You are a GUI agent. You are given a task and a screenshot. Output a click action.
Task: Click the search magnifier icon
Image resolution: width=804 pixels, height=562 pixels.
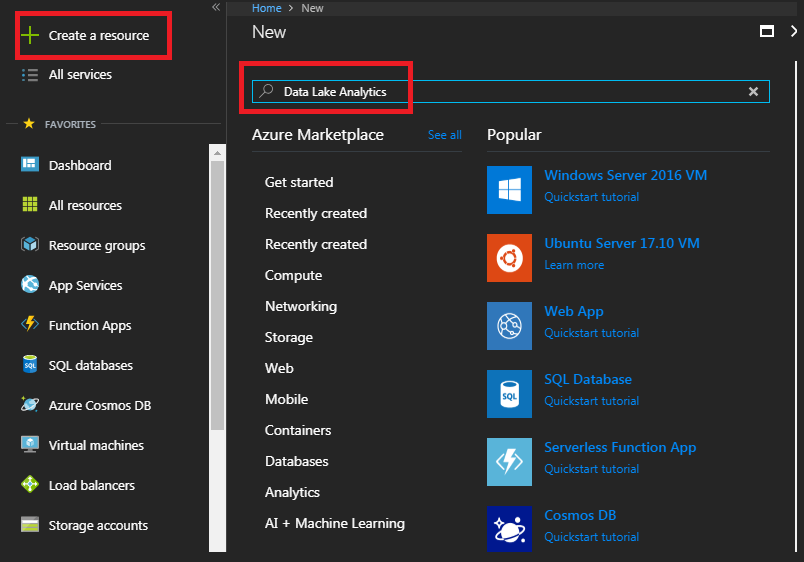(x=266, y=91)
